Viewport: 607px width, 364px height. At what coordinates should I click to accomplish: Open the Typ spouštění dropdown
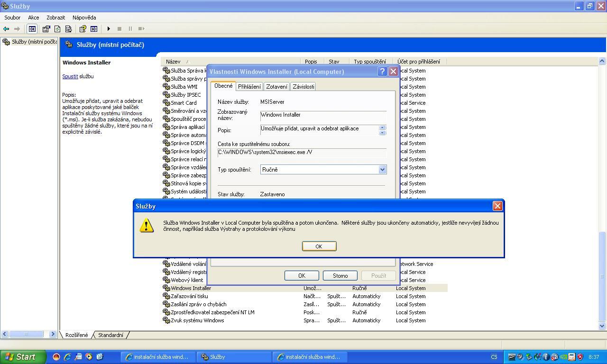382,170
